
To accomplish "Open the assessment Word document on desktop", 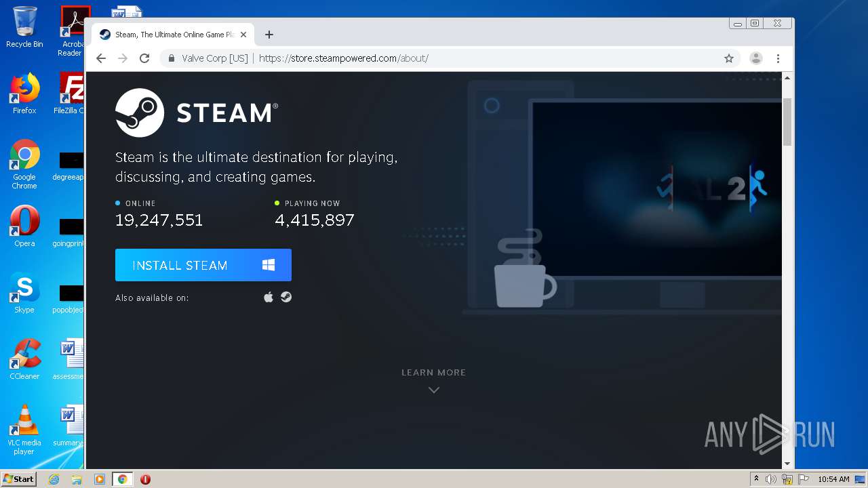I will tap(70, 359).
